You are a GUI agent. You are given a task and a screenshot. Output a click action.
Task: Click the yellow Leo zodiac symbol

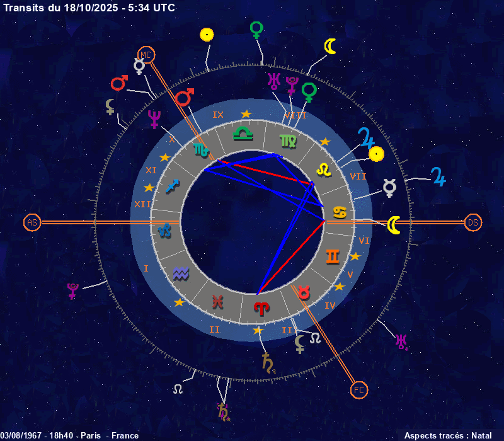(x=323, y=169)
